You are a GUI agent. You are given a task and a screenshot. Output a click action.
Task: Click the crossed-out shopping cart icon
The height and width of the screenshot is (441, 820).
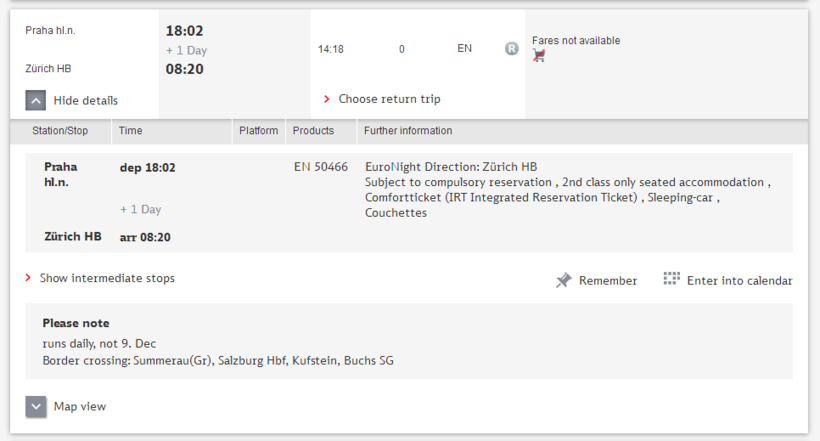[539, 55]
